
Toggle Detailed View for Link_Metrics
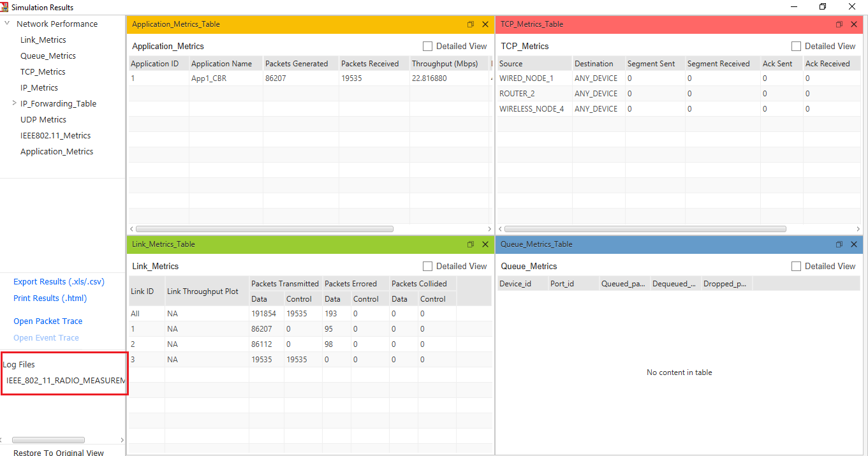pos(428,267)
